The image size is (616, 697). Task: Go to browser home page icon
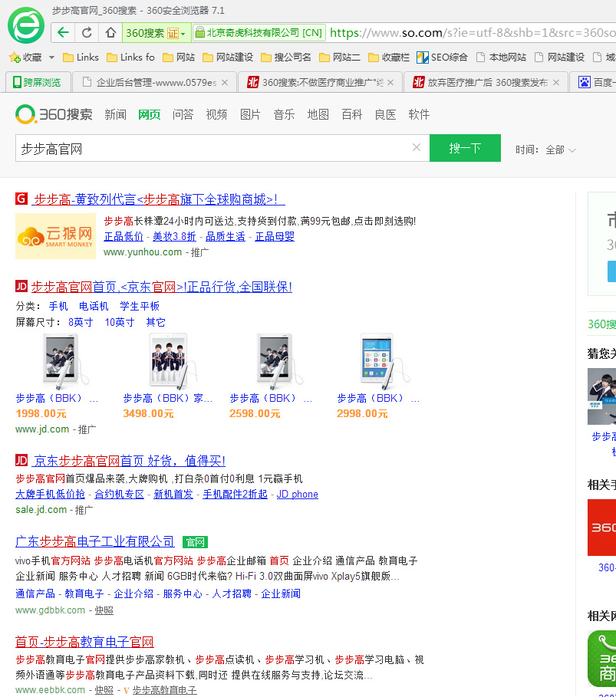click(x=110, y=32)
